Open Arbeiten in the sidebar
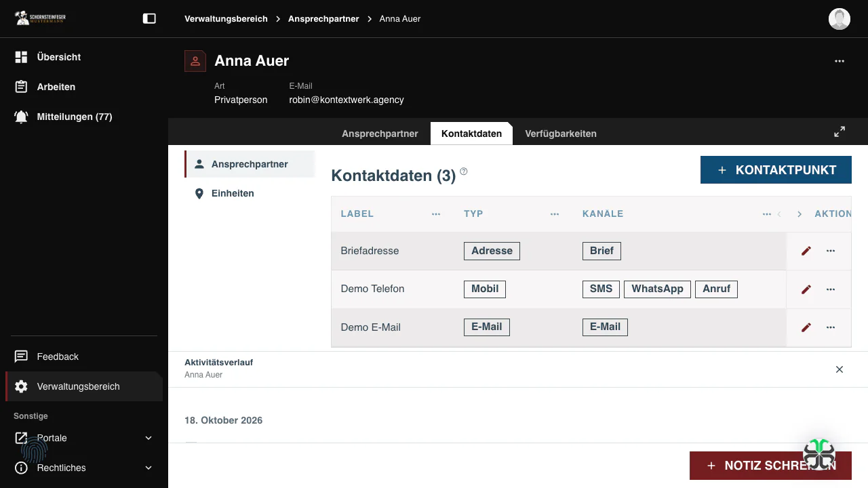The height and width of the screenshot is (488, 868). (x=84, y=87)
